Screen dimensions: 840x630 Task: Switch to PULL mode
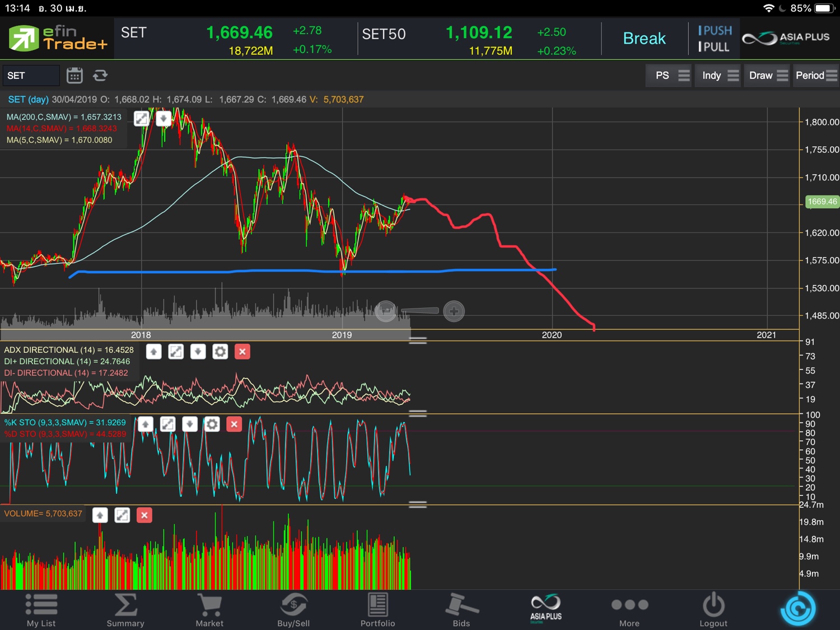tap(714, 47)
